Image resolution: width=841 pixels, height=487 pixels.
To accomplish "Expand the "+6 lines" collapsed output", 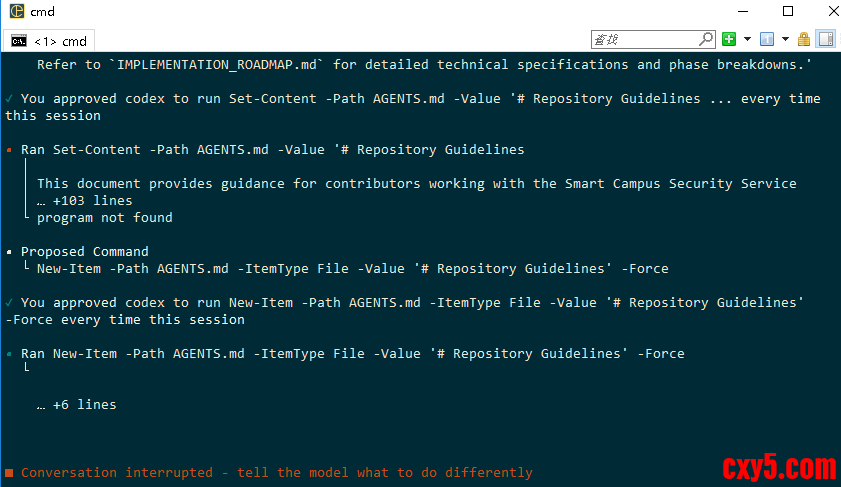I will [76, 405].
